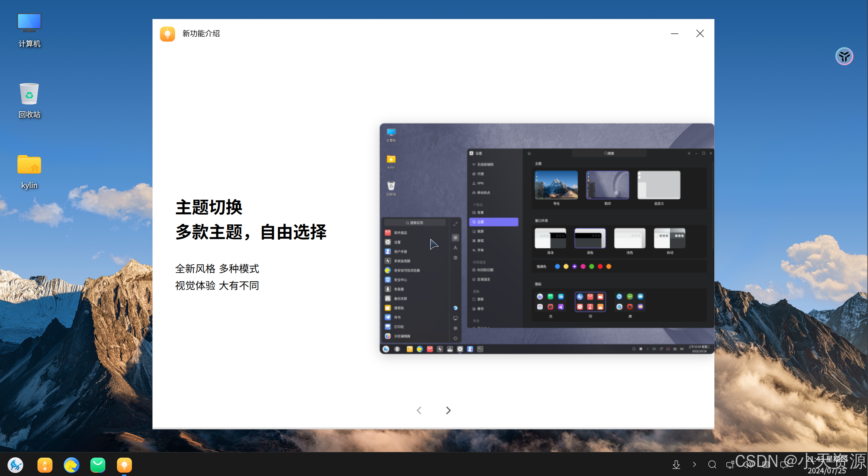Close the 新功能介绍 window
Viewport: 868px width, 476px height.
[700, 34]
